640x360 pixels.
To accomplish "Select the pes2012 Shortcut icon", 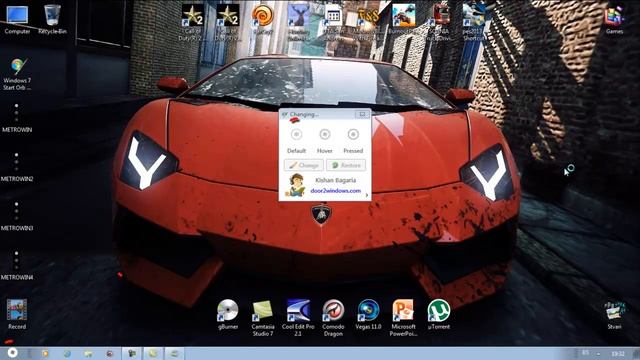I will tap(473, 22).
